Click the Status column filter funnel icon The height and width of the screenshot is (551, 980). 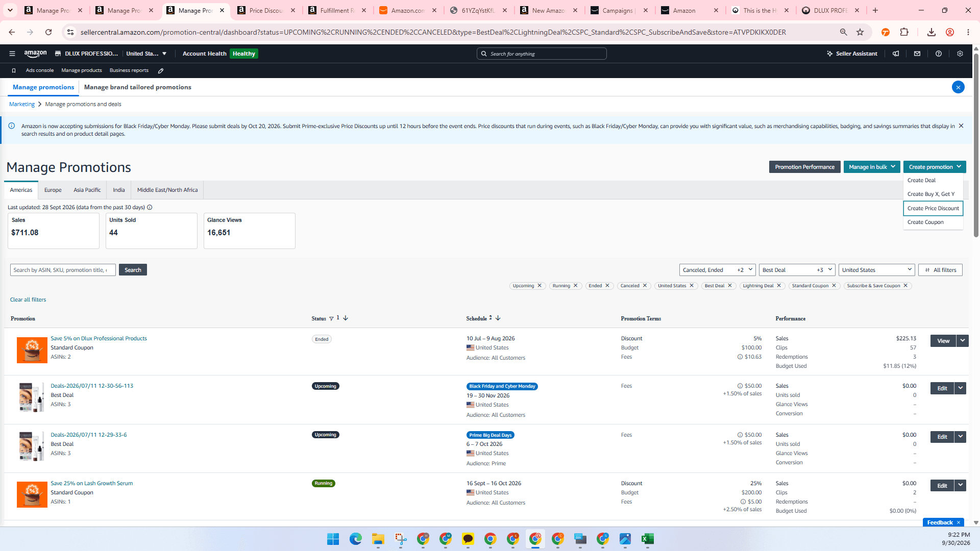coord(331,319)
